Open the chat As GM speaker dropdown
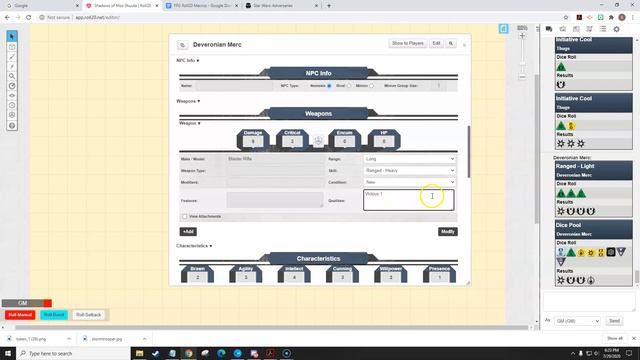This screenshot has width=640, height=360. pyautogui.click(x=577, y=321)
